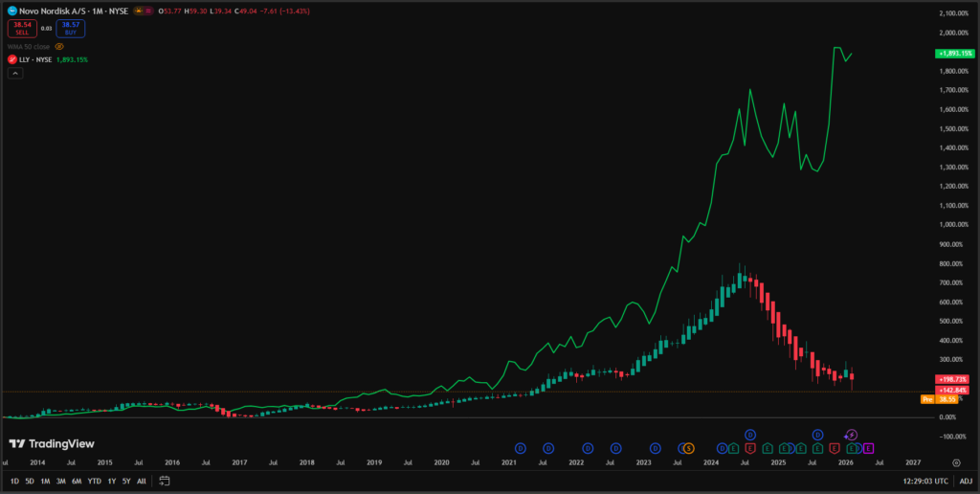This screenshot has height=494, width=980.
Task: Click the orange S split marker
Action: [688, 448]
